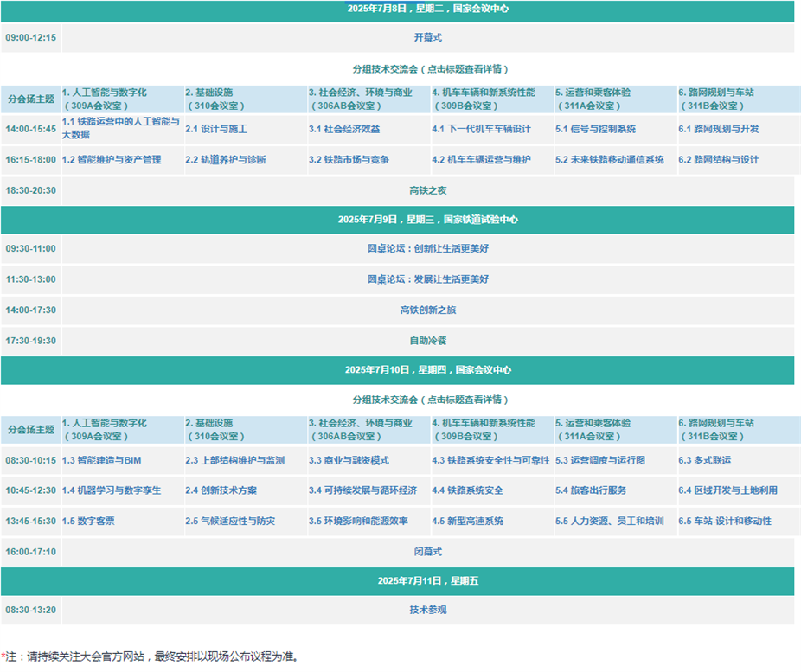Click 6.5 车站-设计和移动性 link

point(725,522)
